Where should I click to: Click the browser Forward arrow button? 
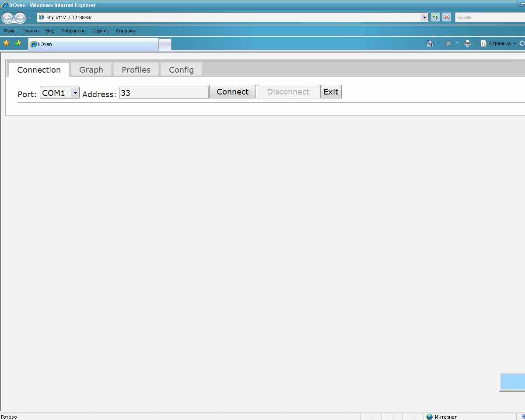point(20,18)
